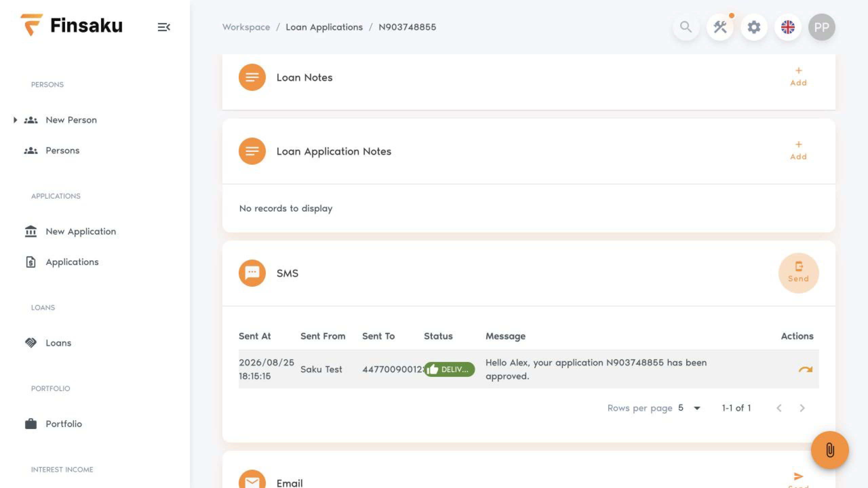Expand the New Person tree arrow

(15, 120)
